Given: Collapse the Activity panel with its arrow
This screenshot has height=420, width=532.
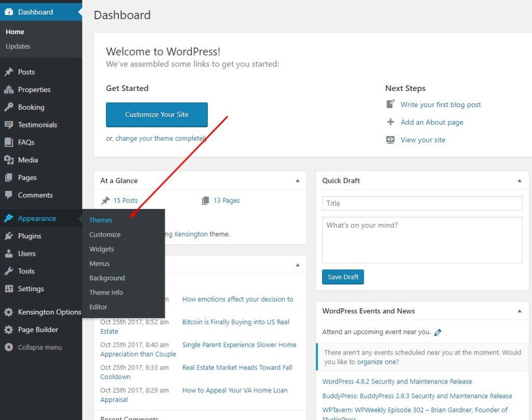Looking at the screenshot, I should pos(298,265).
